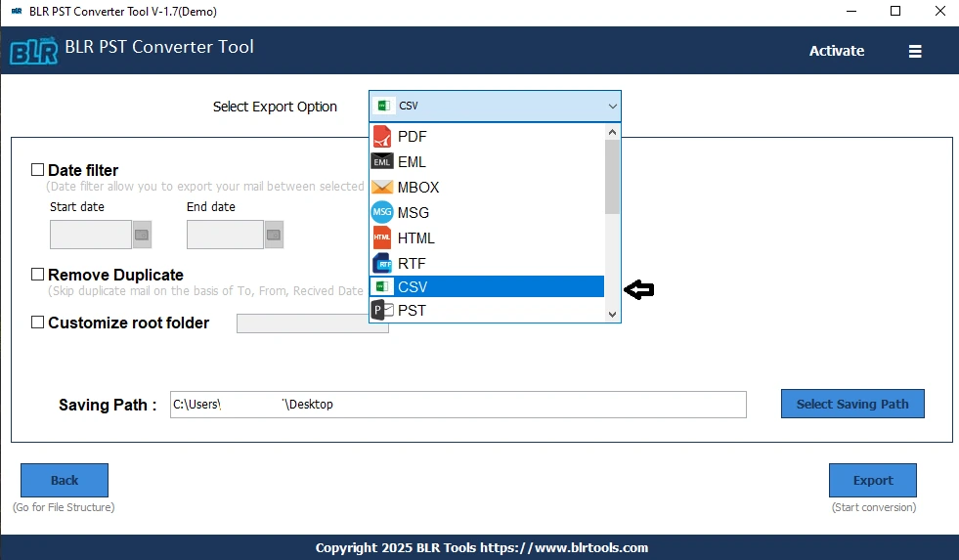Click the small BLR title bar icon
The width and height of the screenshot is (959, 560).
[x=17, y=11]
